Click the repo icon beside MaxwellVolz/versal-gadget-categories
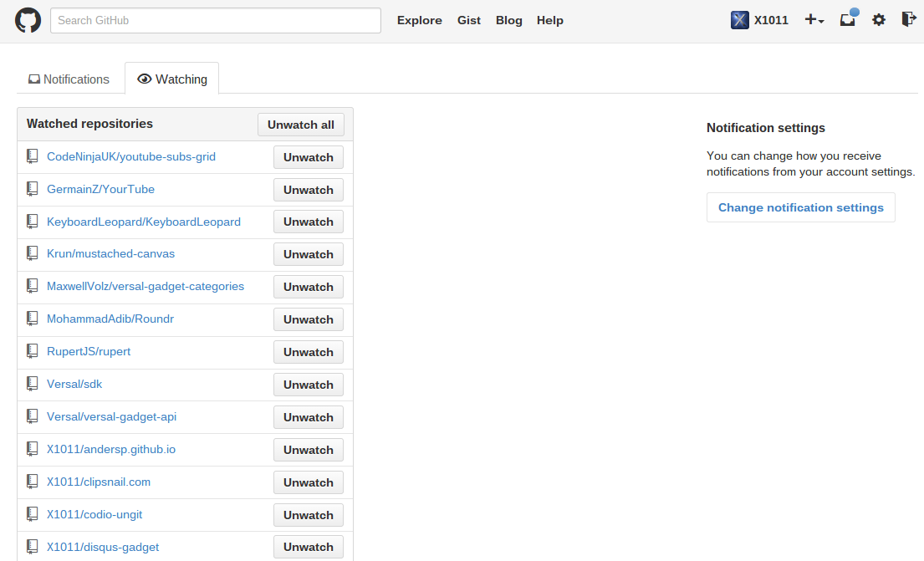 click(33, 286)
